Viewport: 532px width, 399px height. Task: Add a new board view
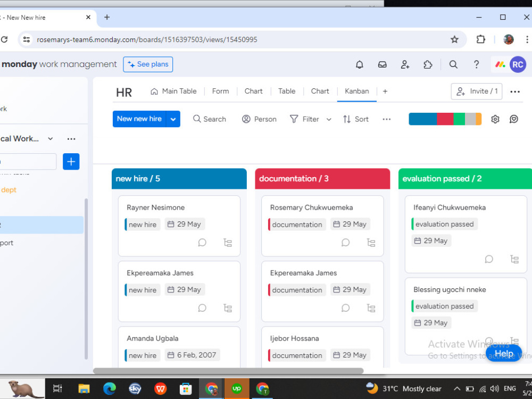[385, 92]
